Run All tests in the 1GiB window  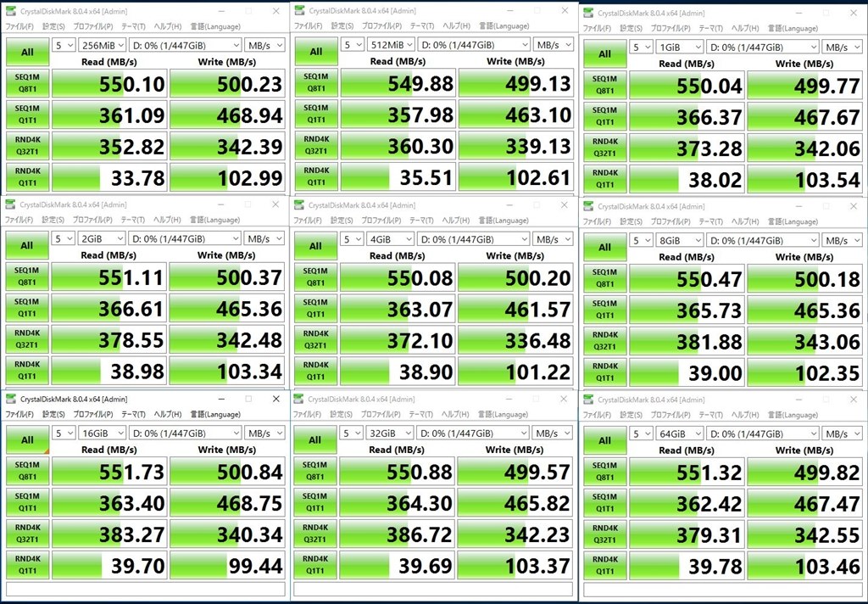605,53
